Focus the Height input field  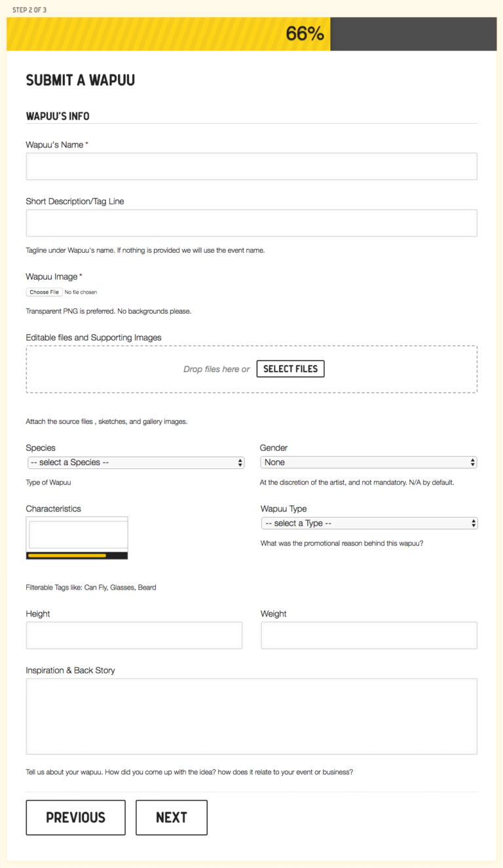(x=134, y=635)
